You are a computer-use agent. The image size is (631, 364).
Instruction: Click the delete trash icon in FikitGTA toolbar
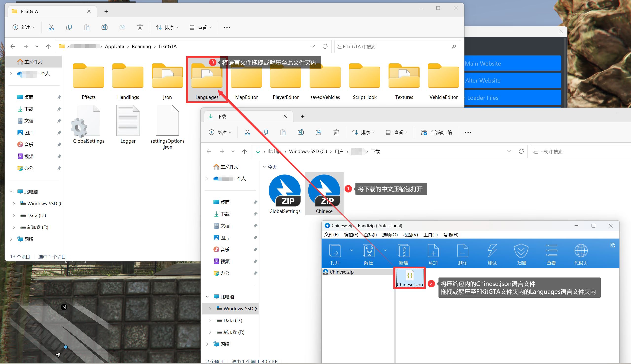pyautogui.click(x=140, y=28)
